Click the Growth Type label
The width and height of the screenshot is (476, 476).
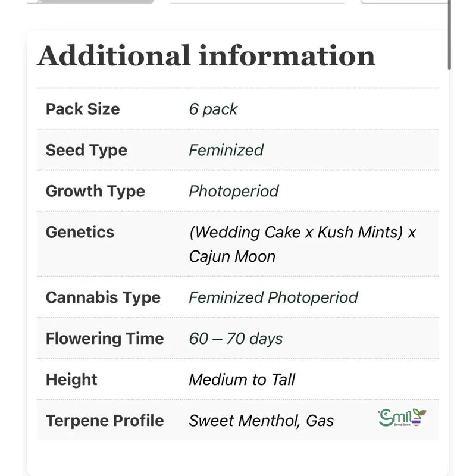pyautogui.click(x=95, y=191)
